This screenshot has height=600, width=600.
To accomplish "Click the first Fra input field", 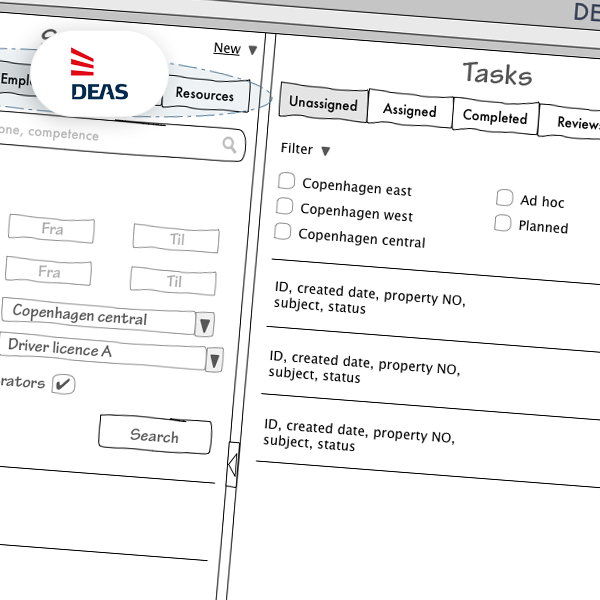I will click(52, 229).
